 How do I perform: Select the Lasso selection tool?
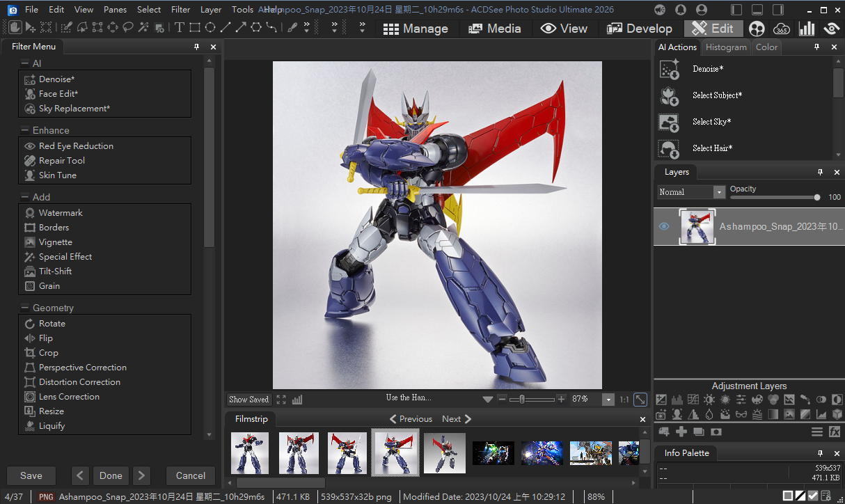[128, 28]
